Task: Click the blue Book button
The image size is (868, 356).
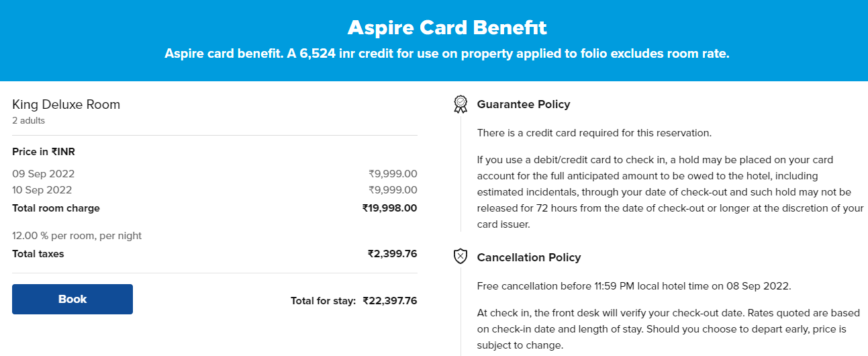Action: pyautogui.click(x=73, y=299)
